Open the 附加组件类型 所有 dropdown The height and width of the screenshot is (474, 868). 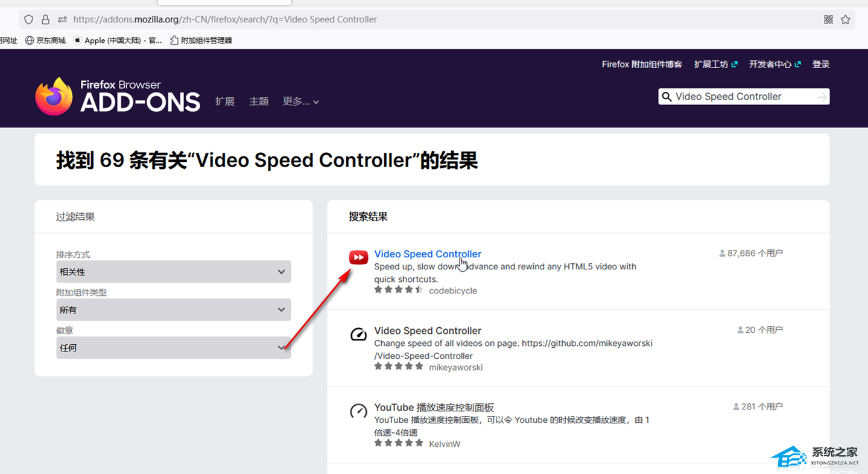(174, 310)
